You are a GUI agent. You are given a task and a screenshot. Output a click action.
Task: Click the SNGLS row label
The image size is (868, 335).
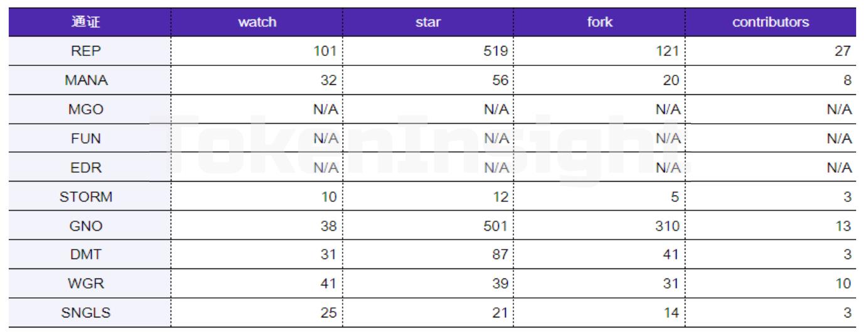coord(86,312)
